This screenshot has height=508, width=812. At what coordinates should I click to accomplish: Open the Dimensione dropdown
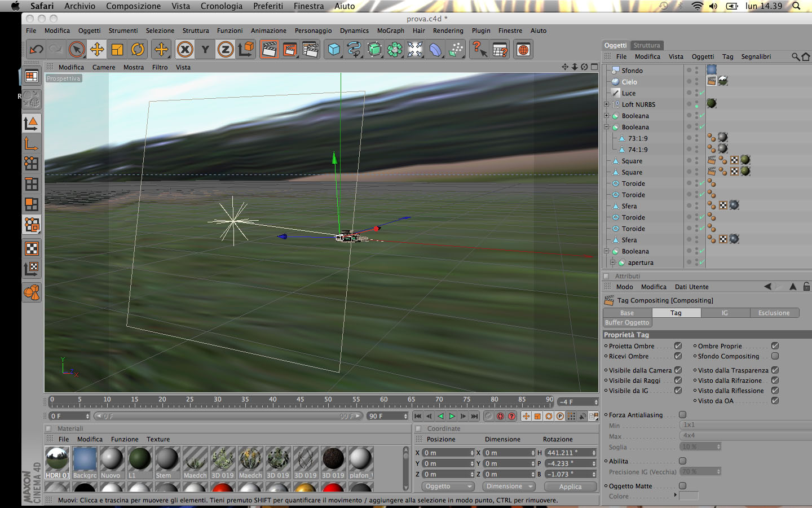[x=509, y=487]
